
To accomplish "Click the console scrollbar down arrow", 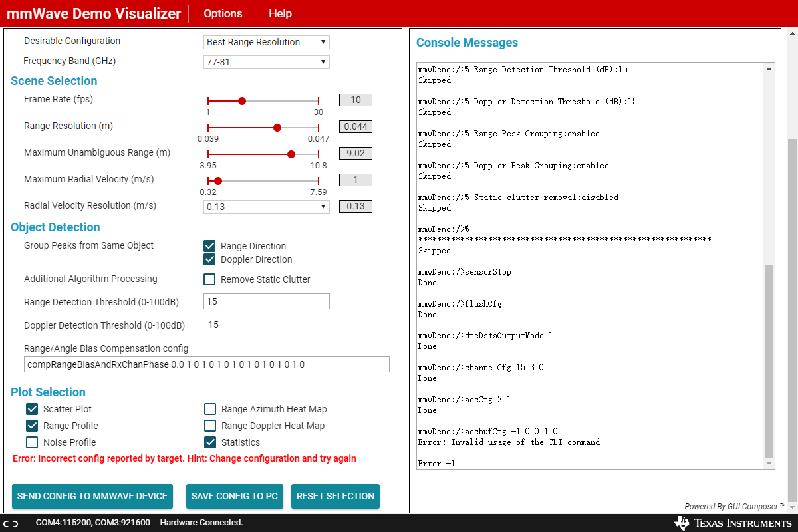I will click(769, 464).
